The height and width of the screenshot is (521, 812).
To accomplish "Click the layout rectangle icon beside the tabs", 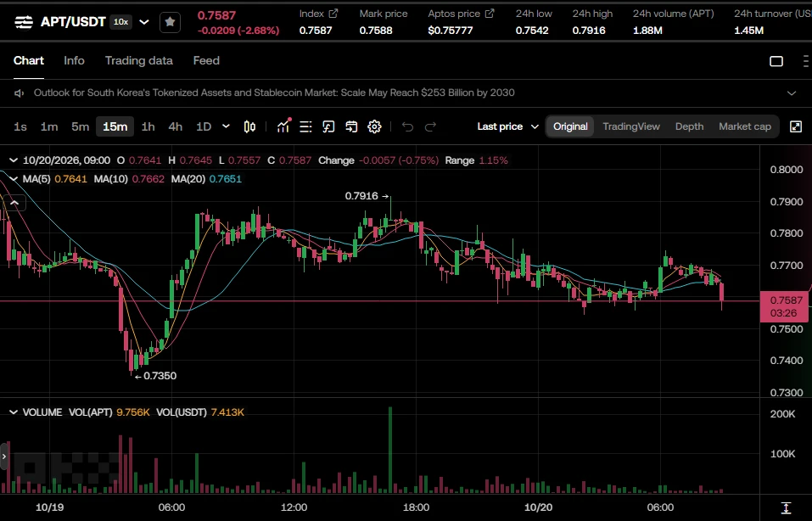I will coord(776,61).
